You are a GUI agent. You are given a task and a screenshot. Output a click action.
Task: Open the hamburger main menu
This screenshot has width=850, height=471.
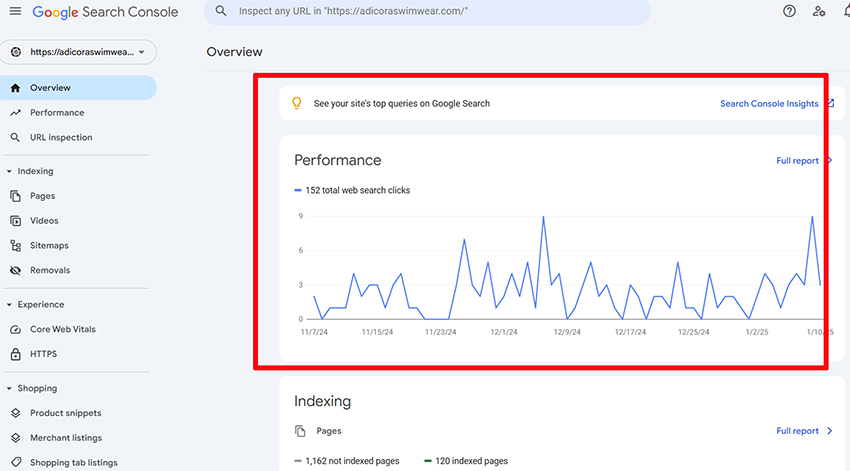click(x=15, y=11)
